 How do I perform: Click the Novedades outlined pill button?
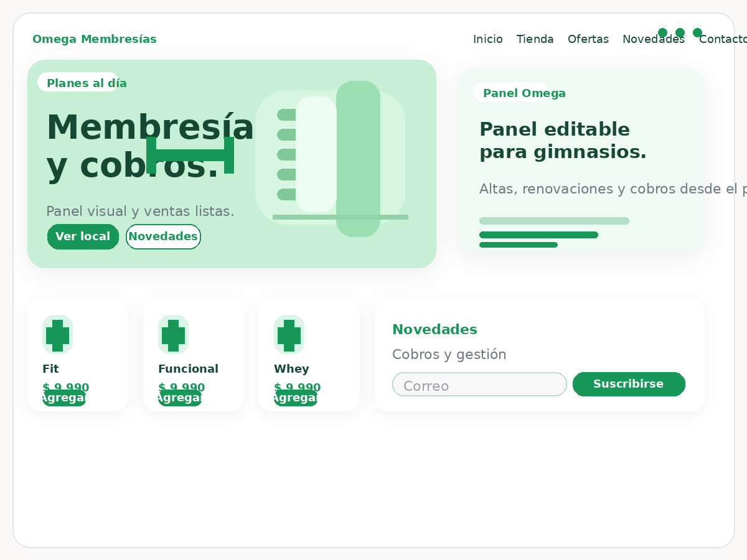(x=163, y=236)
